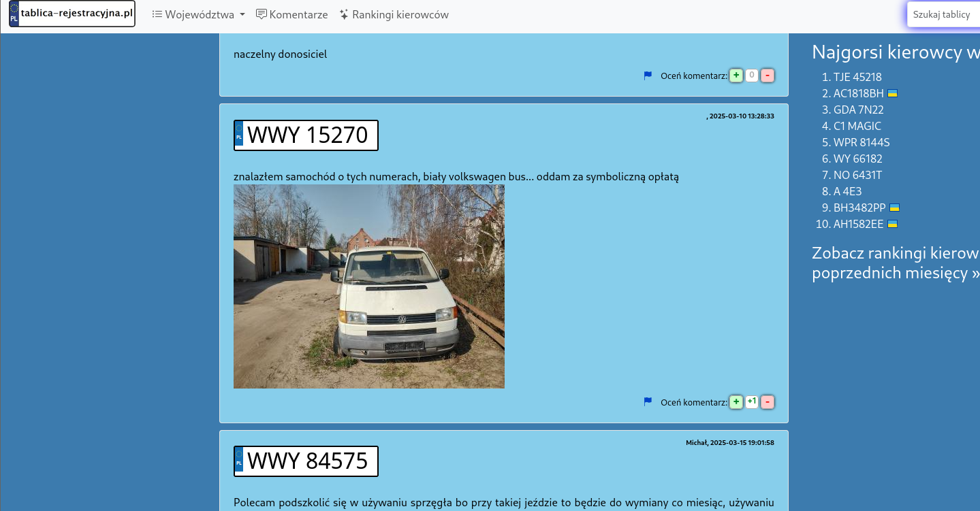
Task: Open the WWY 84575 license plate
Action: click(306, 461)
